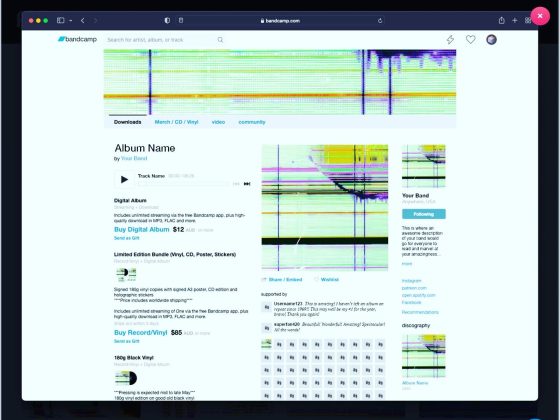
Task: Reload the bandcamp.com page
Action: (380, 21)
